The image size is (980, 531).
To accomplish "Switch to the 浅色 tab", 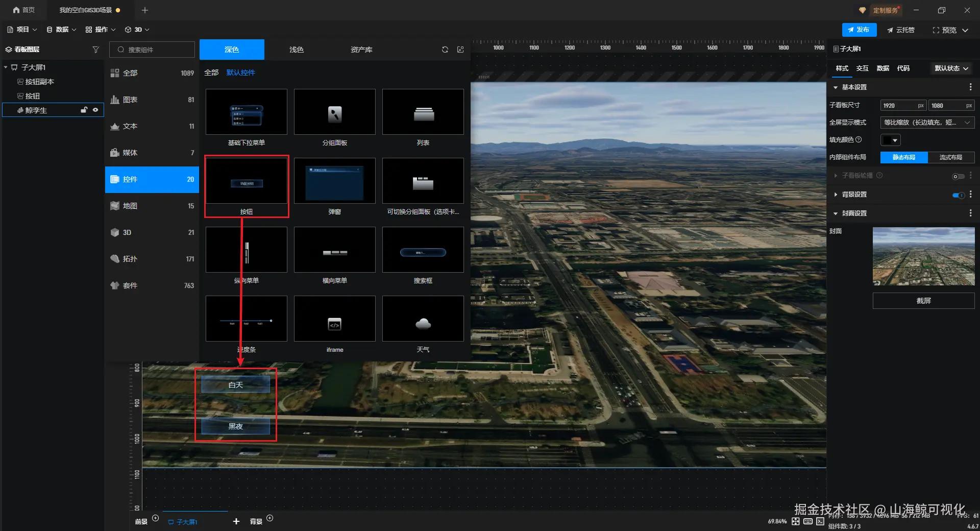I will (296, 50).
